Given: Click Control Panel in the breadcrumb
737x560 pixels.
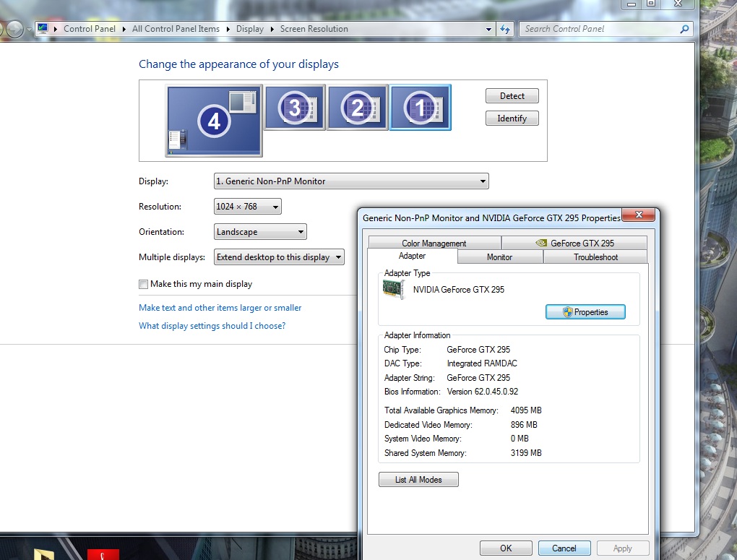Looking at the screenshot, I should 90,29.
